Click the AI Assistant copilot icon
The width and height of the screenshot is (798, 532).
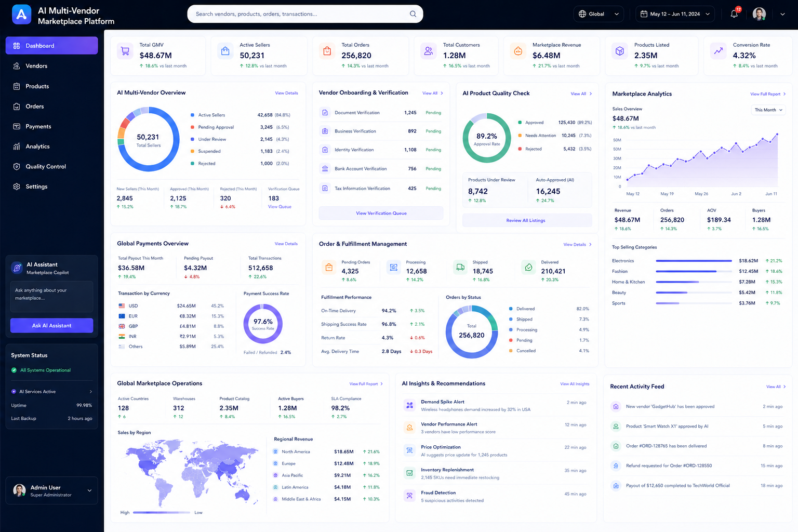[17, 268]
